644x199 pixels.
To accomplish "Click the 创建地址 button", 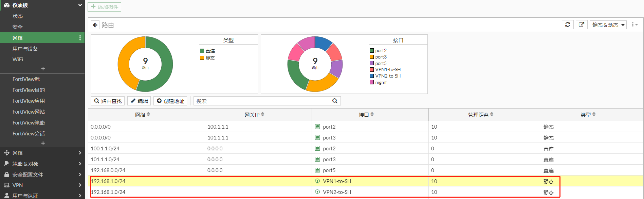I will (x=170, y=101).
